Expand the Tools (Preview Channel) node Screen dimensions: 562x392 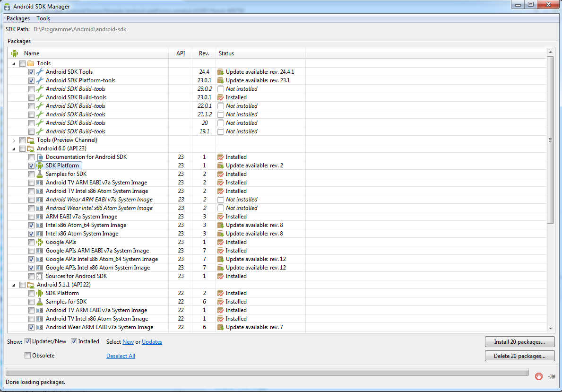(14, 139)
